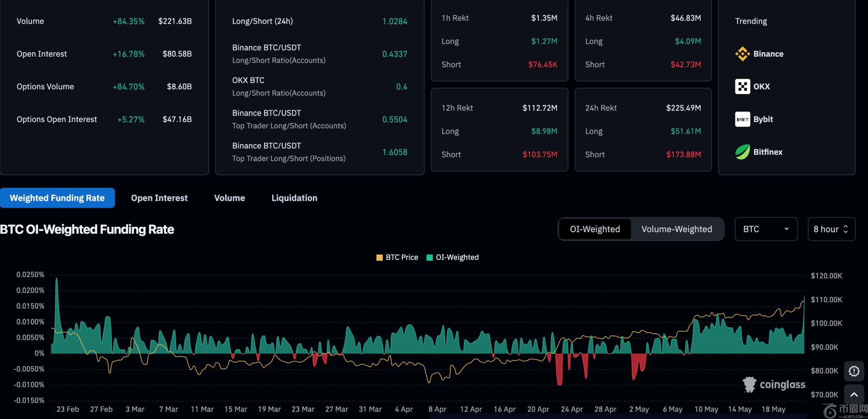This screenshot has width=868, height=419.
Task: Click the Bitfinex leaf logo icon
Action: pos(742,152)
